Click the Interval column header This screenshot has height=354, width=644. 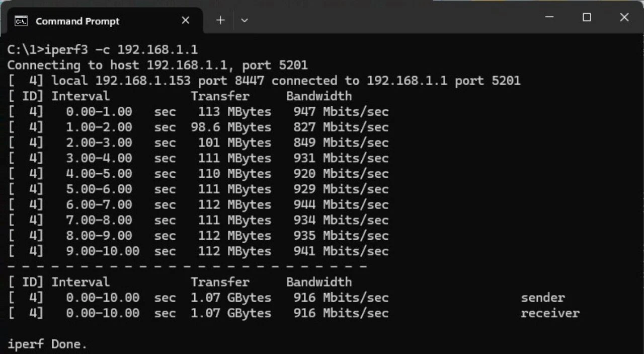click(x=80, y=96)
